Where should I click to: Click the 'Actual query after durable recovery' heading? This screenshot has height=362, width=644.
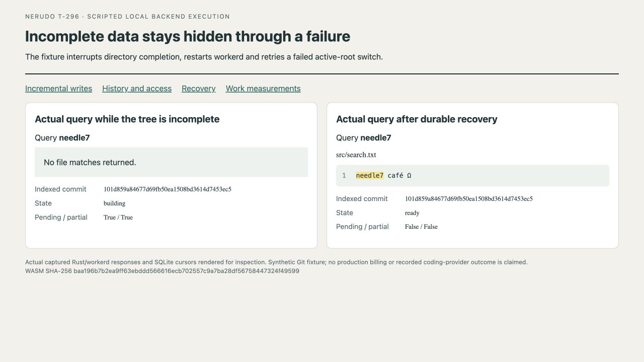pos(417,119)
